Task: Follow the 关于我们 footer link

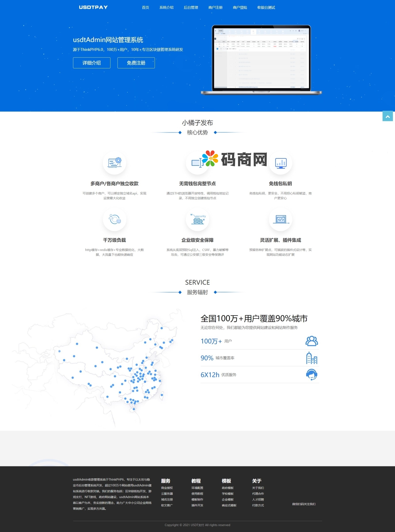Action: click(258, 488)
